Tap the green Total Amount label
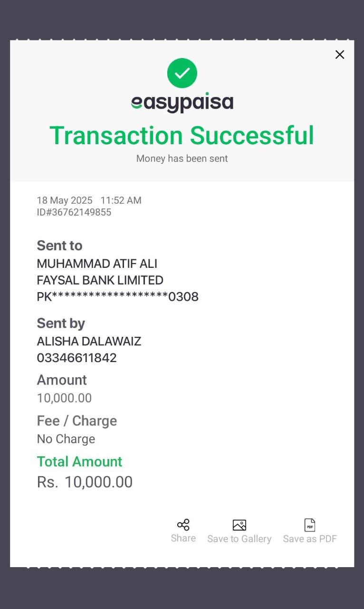The image size is (364, 609). [79, 462]
